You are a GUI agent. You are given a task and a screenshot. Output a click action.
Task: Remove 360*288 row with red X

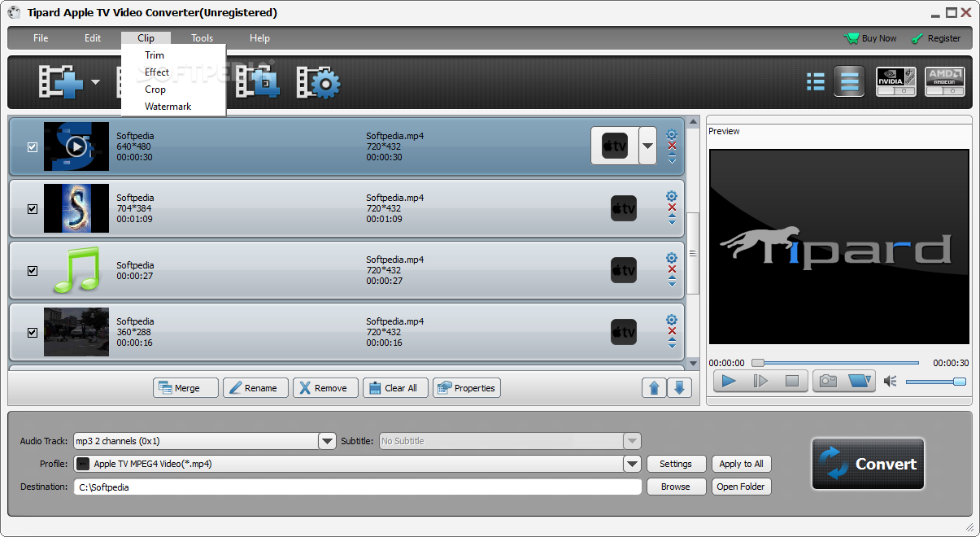tap(672, 331)
